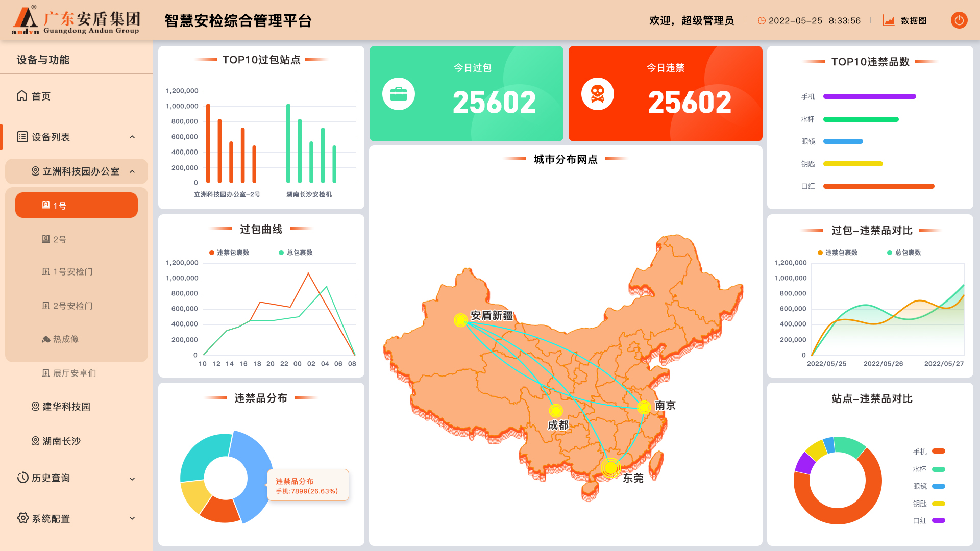Viewport: 980px width, 551px height.
Task: Open the 建华科技园 site link
Action: click(66, 407)
